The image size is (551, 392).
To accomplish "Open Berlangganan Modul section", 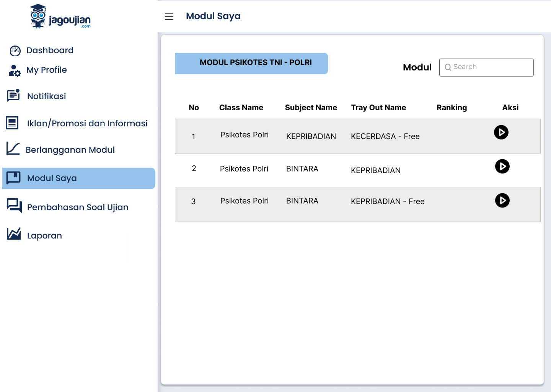I will pyautogui.click(x=70, y=150).
